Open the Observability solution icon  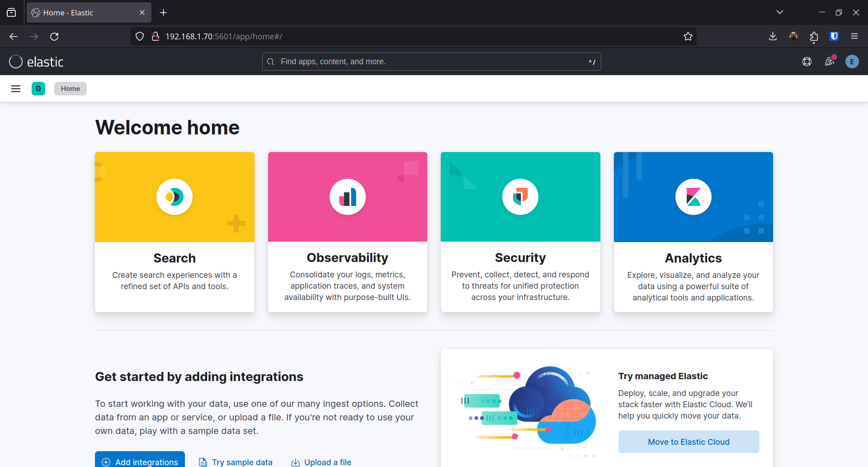pyautogui.click(x=347, y=197)
